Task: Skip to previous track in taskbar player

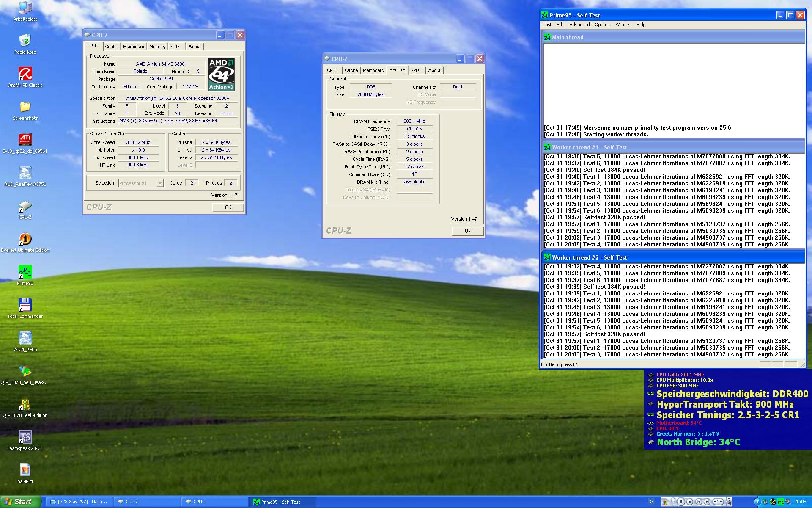Action: (x=699, y=502)
